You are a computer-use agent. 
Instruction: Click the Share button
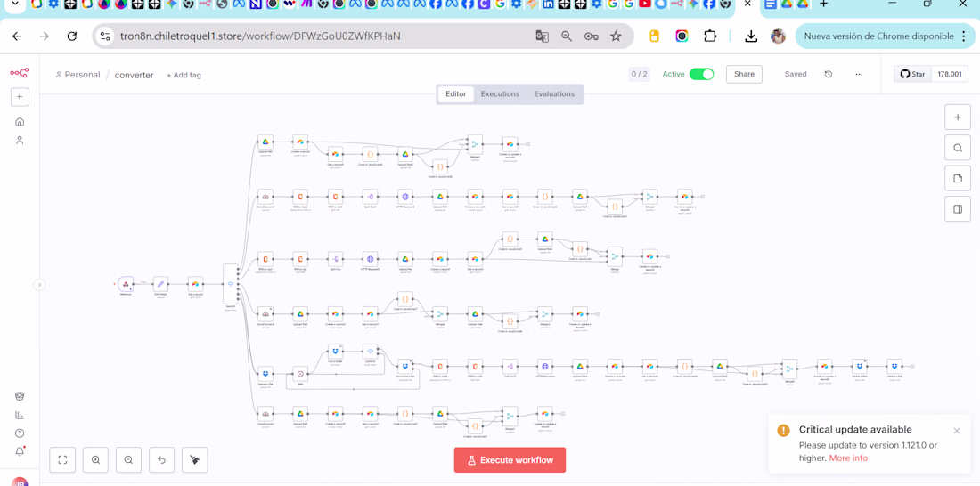pyautogui.click(x=745, y=75)
